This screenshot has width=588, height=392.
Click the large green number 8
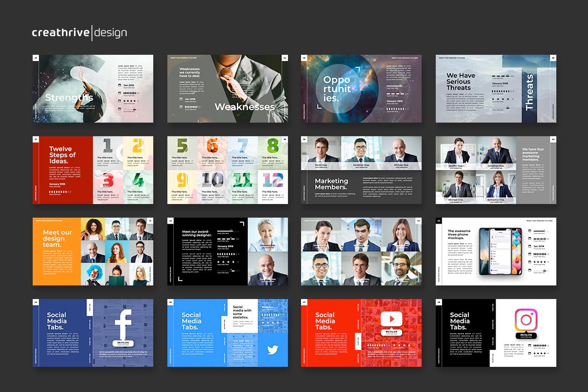tap(272, 146)
